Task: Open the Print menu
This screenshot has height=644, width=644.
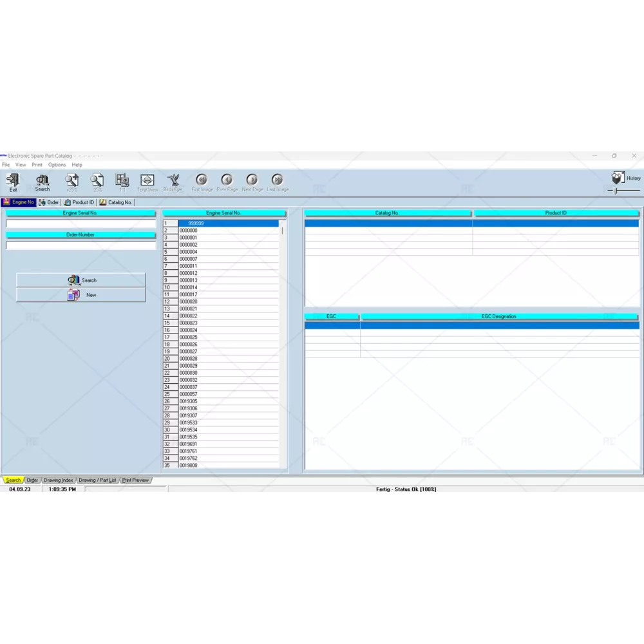Action: pyautogui.click(x=37, y=165)
